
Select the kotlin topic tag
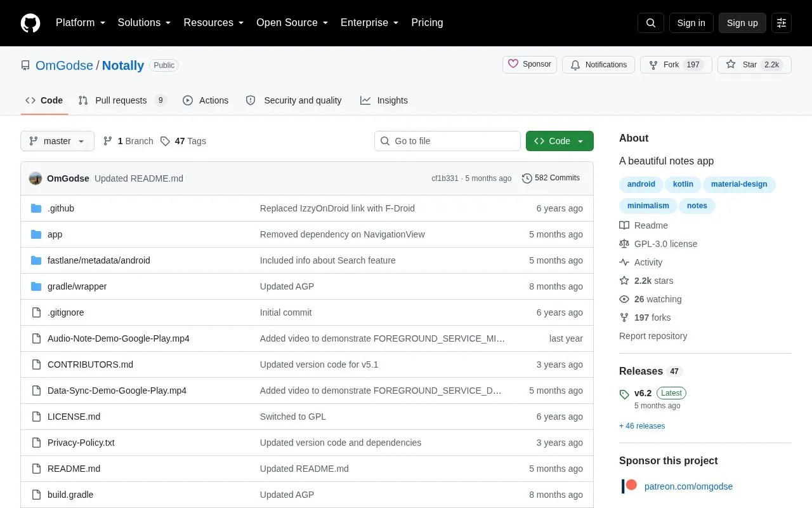click(x=683, y=184)
